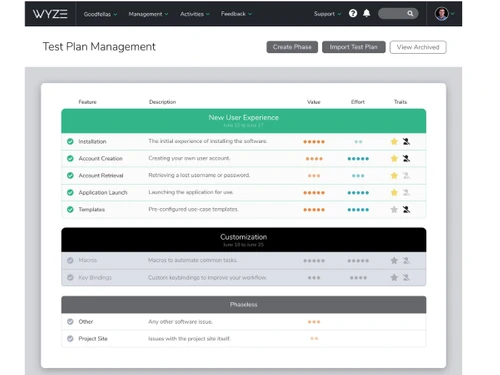Click 'Any other software issue.' description
Screen dimensions: 500x375
pos(180,322)
